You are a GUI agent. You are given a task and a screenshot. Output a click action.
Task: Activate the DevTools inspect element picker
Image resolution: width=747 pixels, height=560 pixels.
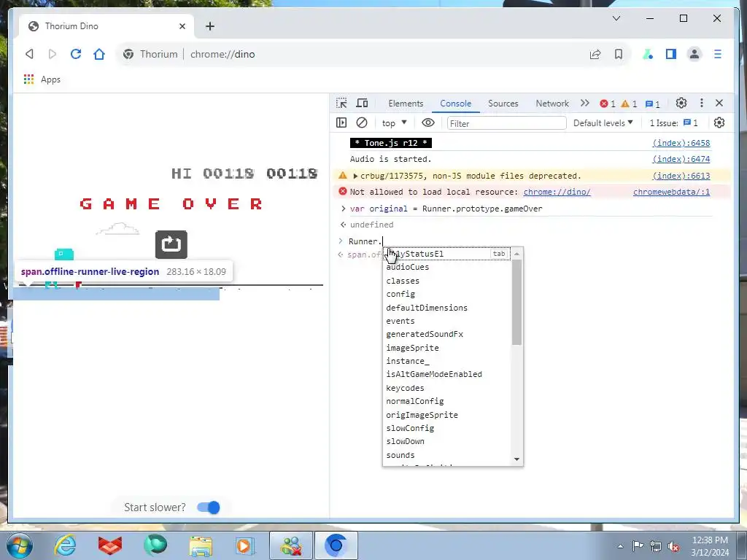point(341,103)
